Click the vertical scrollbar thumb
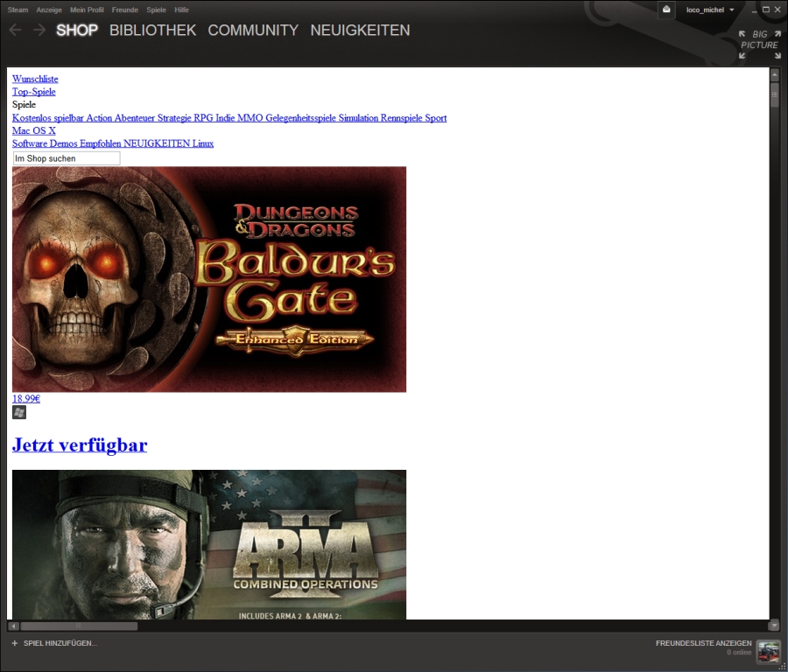 pyautogui.click(x=775, y=94)
